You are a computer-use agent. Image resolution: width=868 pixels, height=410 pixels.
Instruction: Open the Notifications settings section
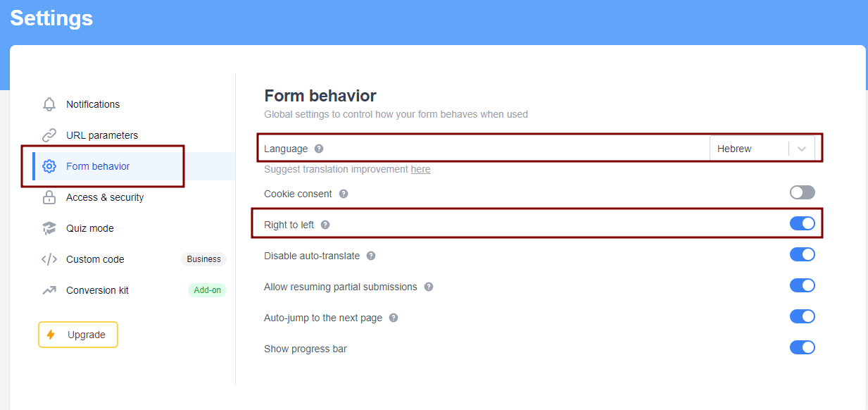(x=93, y=104)
